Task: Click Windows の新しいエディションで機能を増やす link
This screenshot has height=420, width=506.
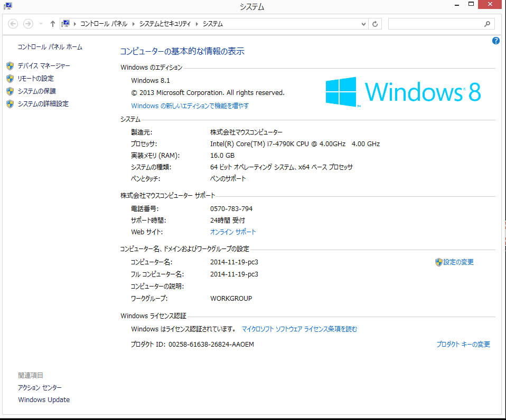Action: point(190,106)
